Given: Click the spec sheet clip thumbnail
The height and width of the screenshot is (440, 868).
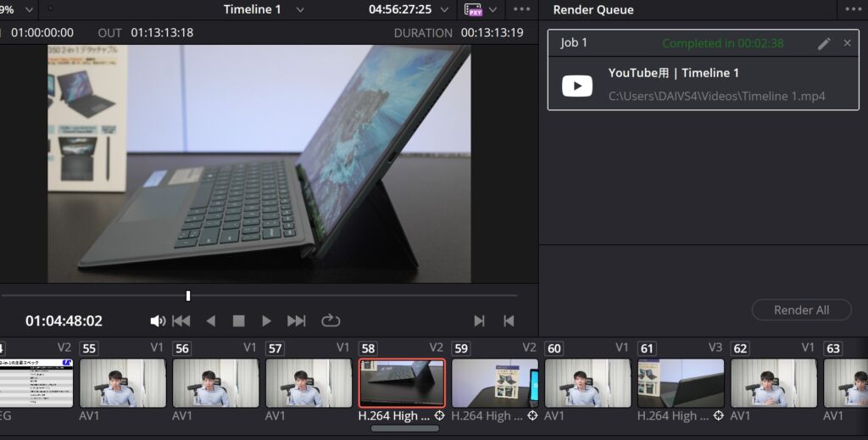Looking at the screenshot, I should pos(36,383).
